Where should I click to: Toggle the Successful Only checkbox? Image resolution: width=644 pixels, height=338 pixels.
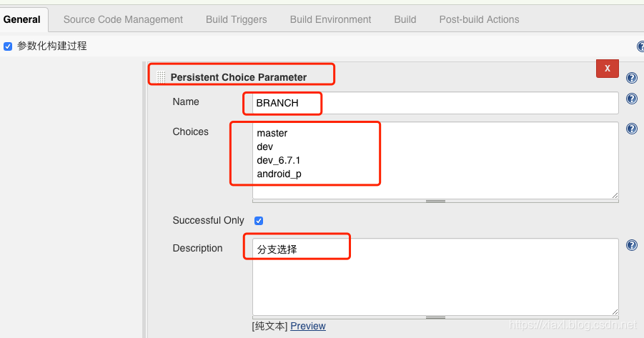point(259,221)
